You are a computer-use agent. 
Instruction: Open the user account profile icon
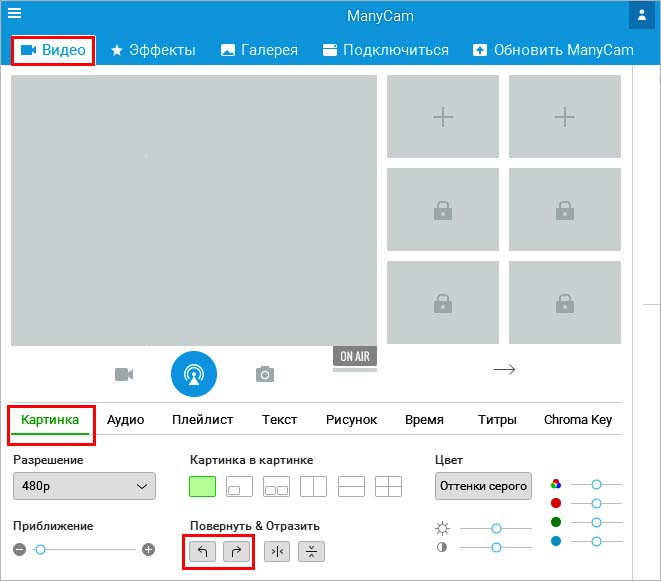642,15
